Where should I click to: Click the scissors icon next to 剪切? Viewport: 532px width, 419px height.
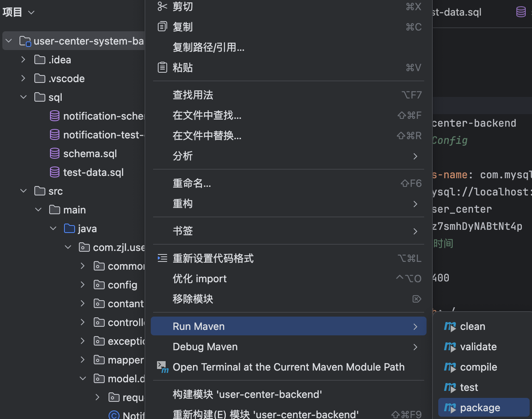pos(162,7)
